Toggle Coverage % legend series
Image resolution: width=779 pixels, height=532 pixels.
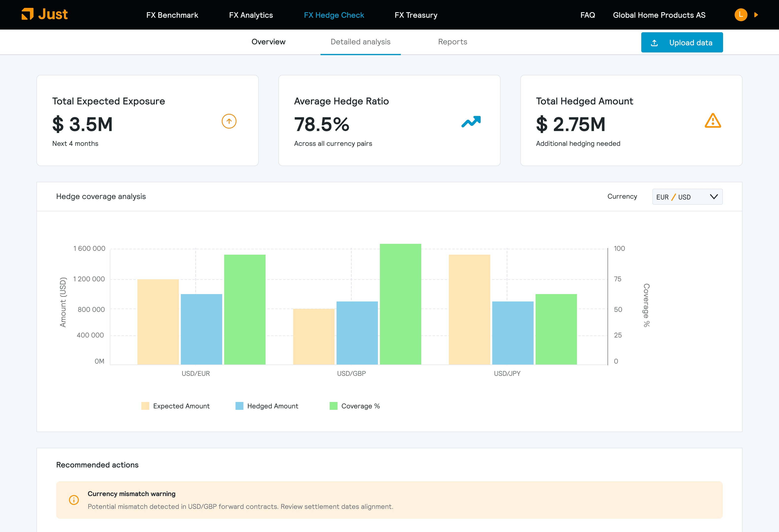tap(355, 406)
